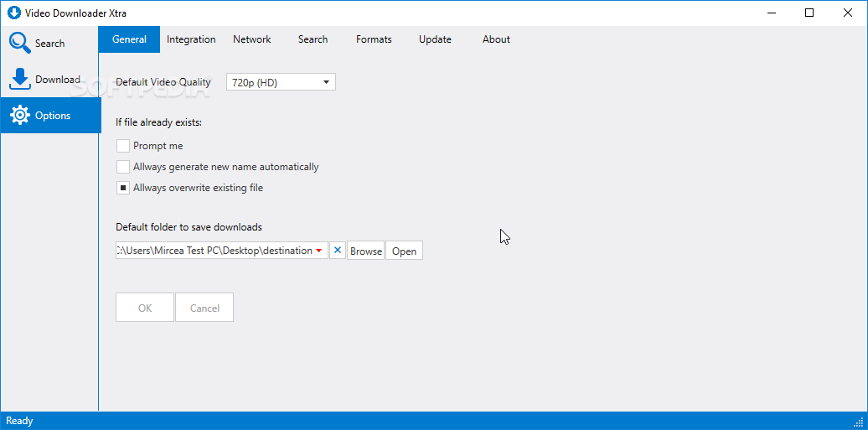Go to the Formats tab
Viewport: 868px width, 430px height.
click(x=374, y=39)
